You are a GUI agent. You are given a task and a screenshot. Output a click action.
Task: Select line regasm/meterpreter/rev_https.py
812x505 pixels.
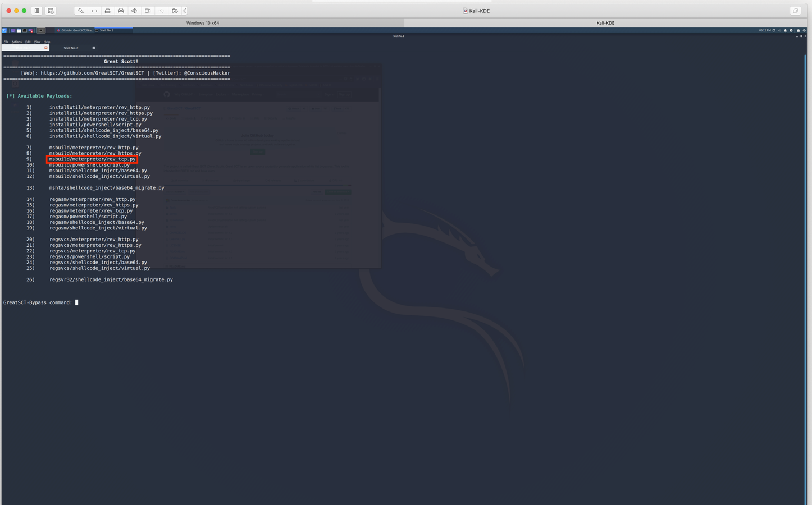pos(94,205)
